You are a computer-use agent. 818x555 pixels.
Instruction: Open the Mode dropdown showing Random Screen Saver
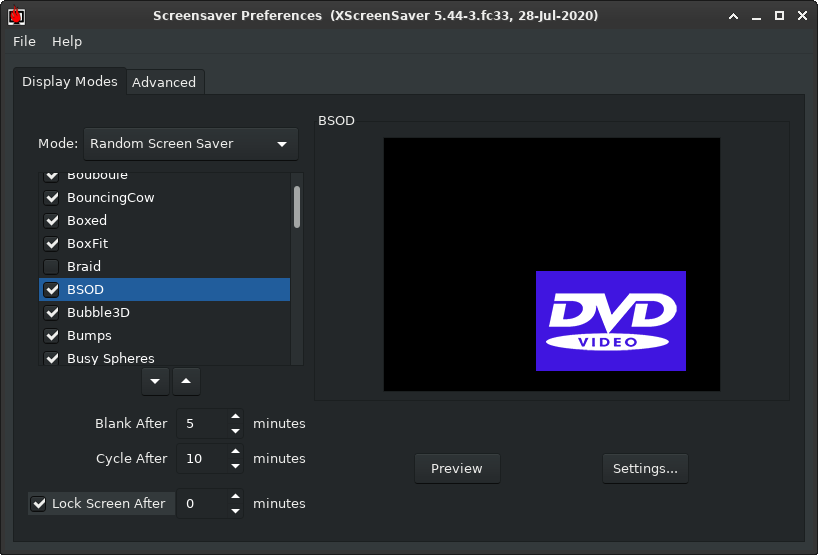(x=191, y=143)
